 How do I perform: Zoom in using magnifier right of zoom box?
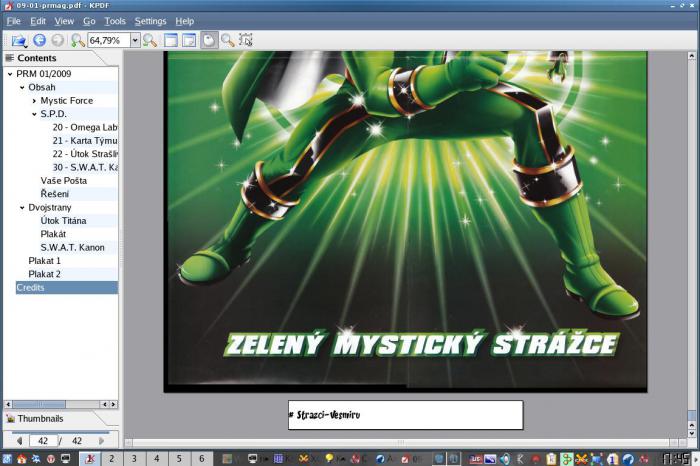click(x=150, y=40)
